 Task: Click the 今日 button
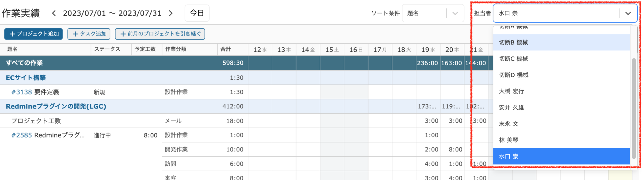197,13
